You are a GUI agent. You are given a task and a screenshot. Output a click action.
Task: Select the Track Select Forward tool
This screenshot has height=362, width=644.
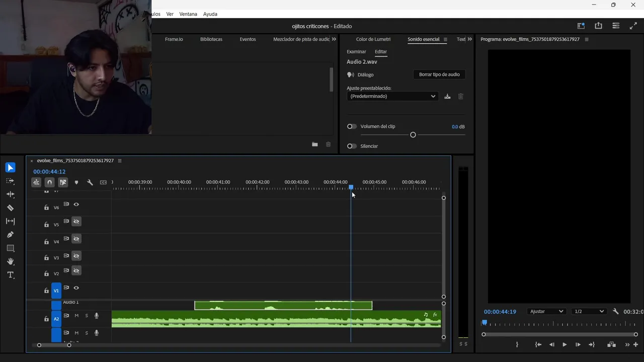(10, 181)
